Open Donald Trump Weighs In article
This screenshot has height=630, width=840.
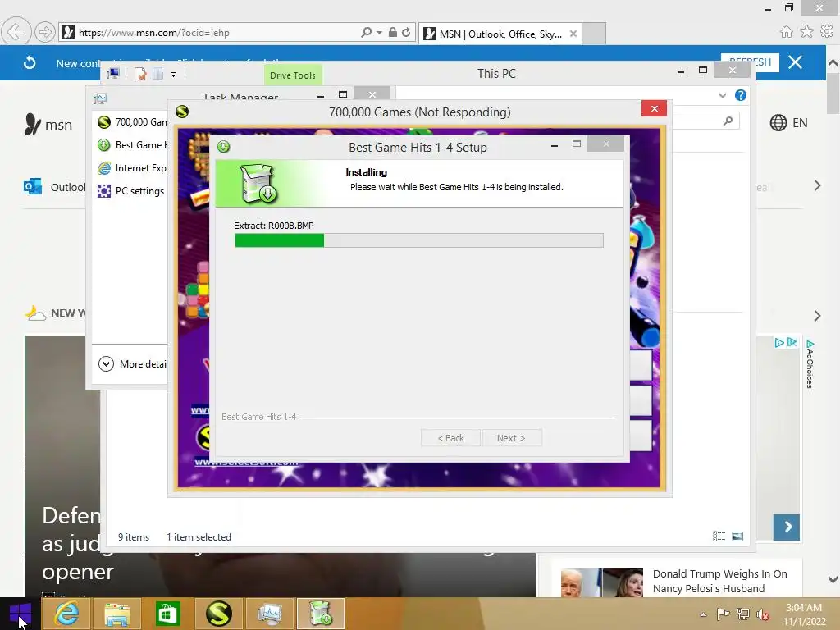click(x=720, y=582)
